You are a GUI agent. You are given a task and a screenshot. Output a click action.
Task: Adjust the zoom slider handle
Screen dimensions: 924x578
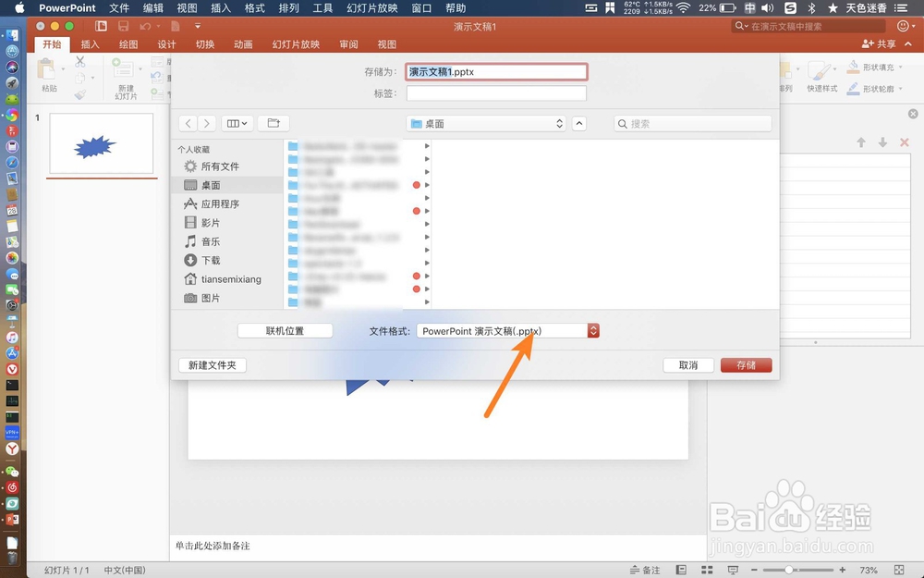(x=788, y=570)
